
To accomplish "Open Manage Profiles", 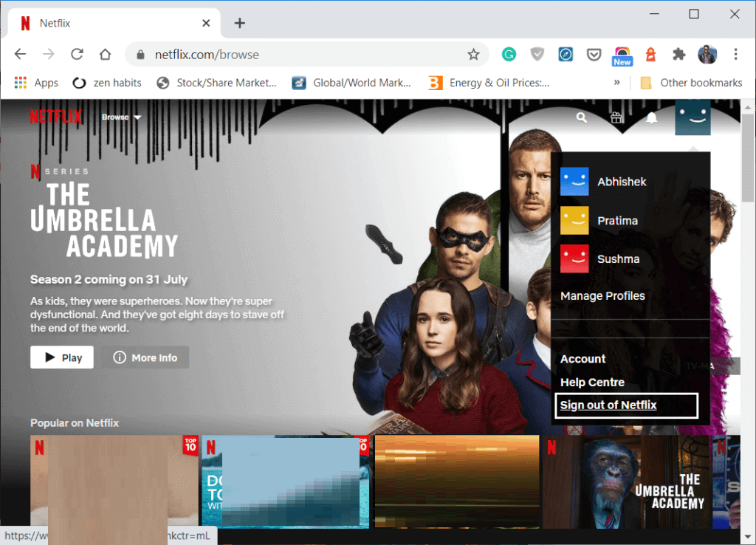I will [602, 295].
